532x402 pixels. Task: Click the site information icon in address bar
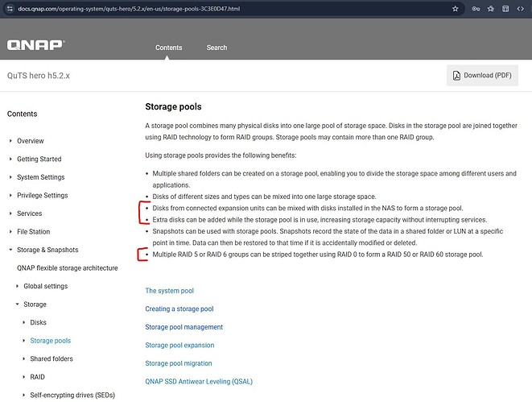(x=9, y=9)
